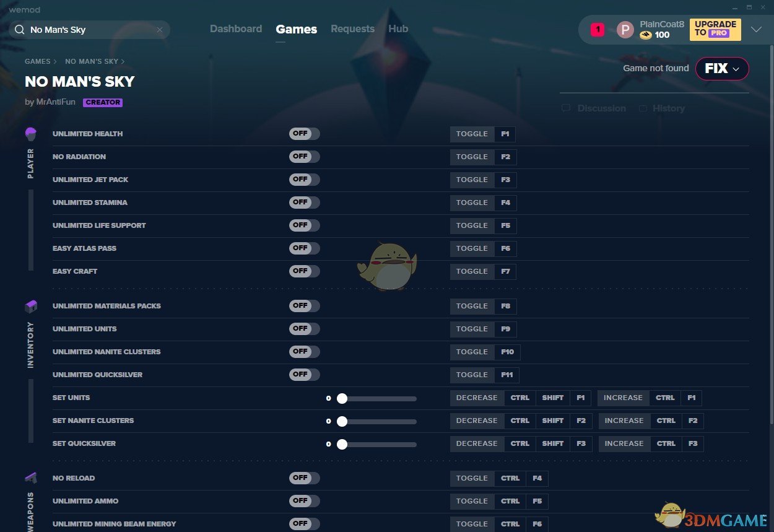774x532 pixels.
Task: Toggle Unlimited Nanite Clusters switch
Action: click(305, 352)
